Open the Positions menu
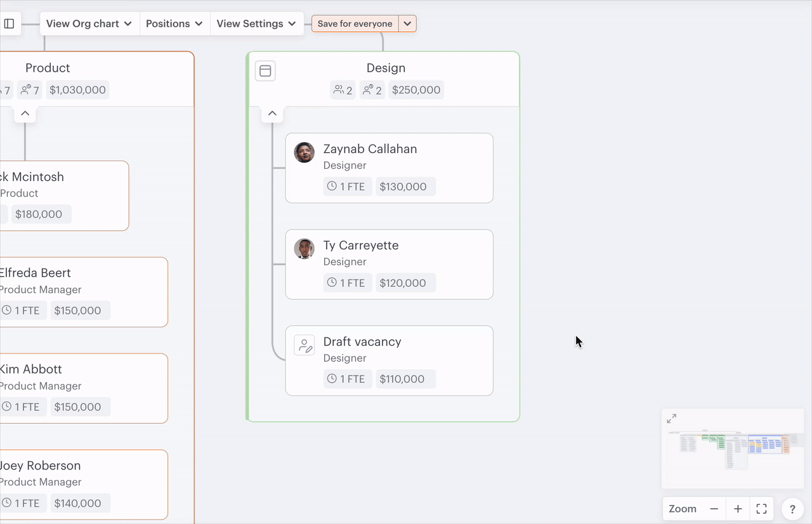812x524 pixels. 174,23
